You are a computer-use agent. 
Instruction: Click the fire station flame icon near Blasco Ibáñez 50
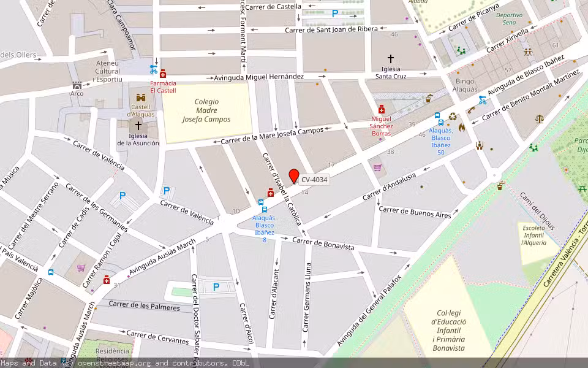pyautogui.click(x=461, y=128)
